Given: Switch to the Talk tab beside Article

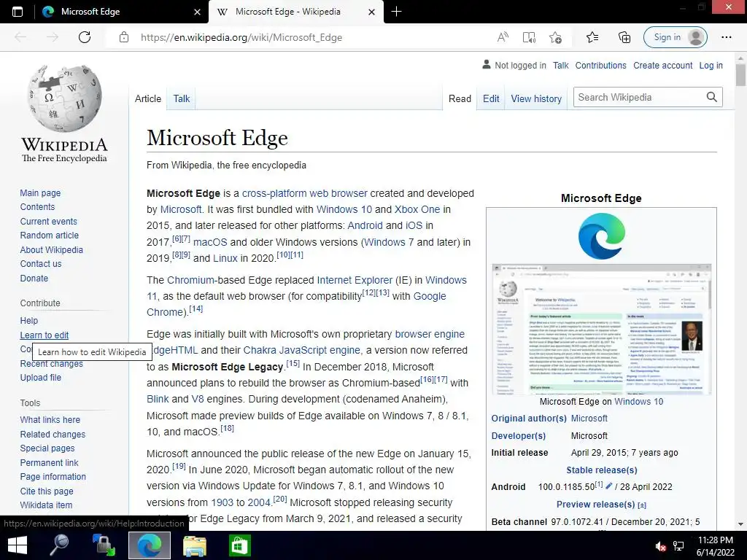Looking at the screenshot, I should 182,98.
